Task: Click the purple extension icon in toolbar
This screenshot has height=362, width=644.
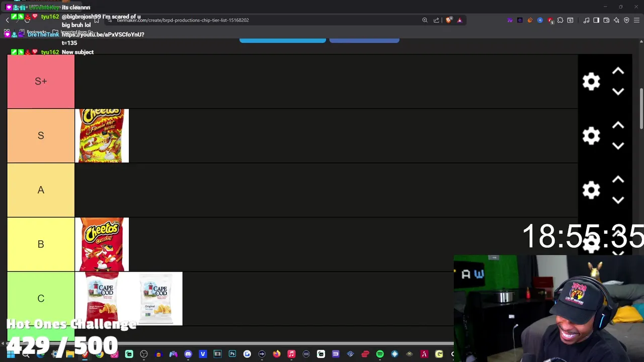Action: 510,20
